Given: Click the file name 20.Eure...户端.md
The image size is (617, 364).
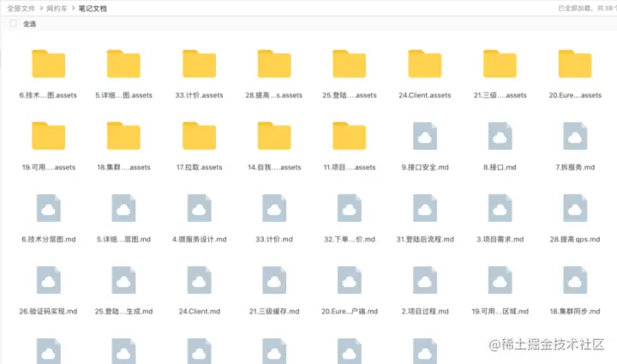Looking at the screenshot, I should (350, 311).
